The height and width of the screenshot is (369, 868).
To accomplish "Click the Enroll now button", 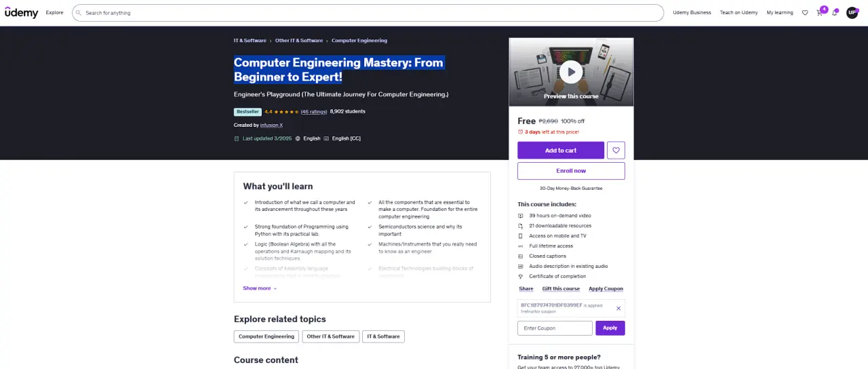I will [571, 171].
